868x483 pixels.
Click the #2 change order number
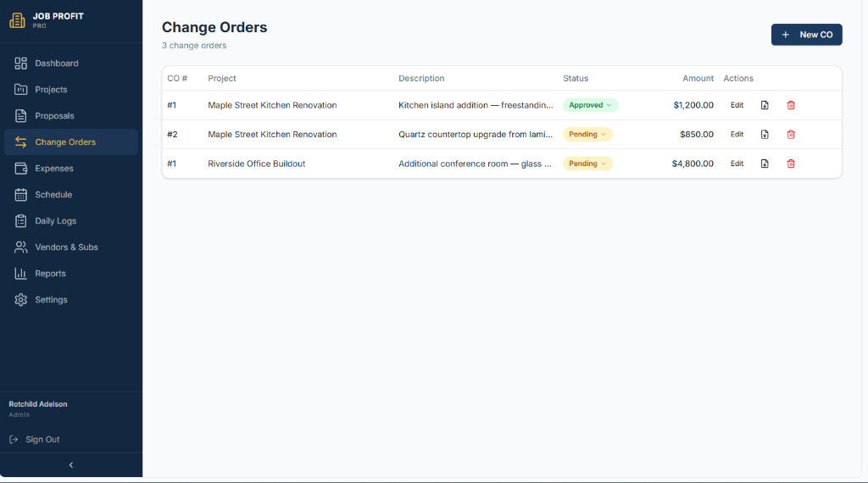click(x=172, y=135)
